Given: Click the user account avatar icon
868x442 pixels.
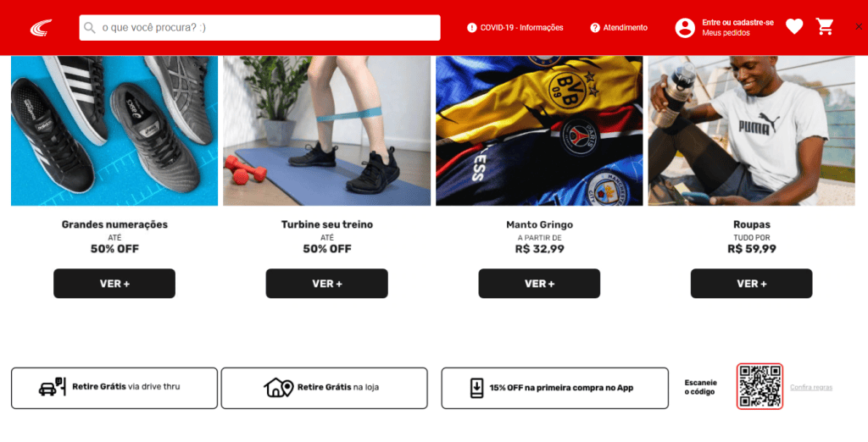Looking at the screenshot, I should (685, 28).
